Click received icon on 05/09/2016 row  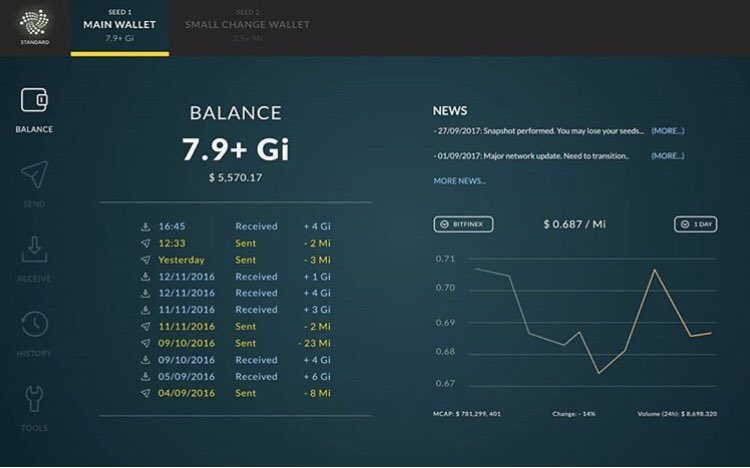(x=145, y=377)
